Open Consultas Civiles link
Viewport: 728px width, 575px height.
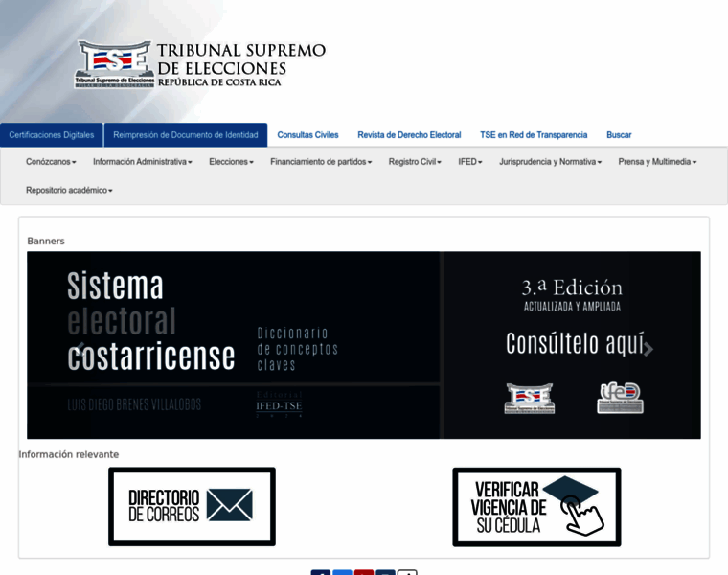307,135
